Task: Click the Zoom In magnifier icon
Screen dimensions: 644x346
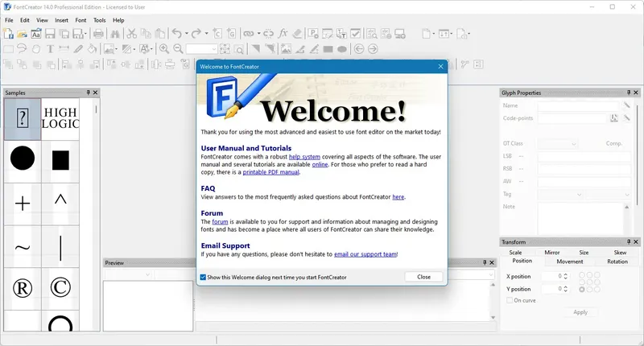Action: click(x=164, y=49)
